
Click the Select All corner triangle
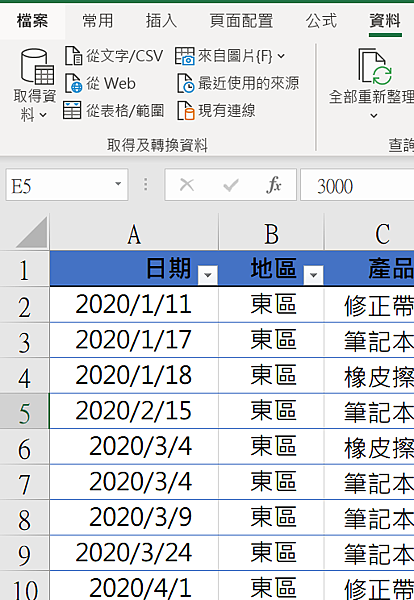[x=32, y=232]
